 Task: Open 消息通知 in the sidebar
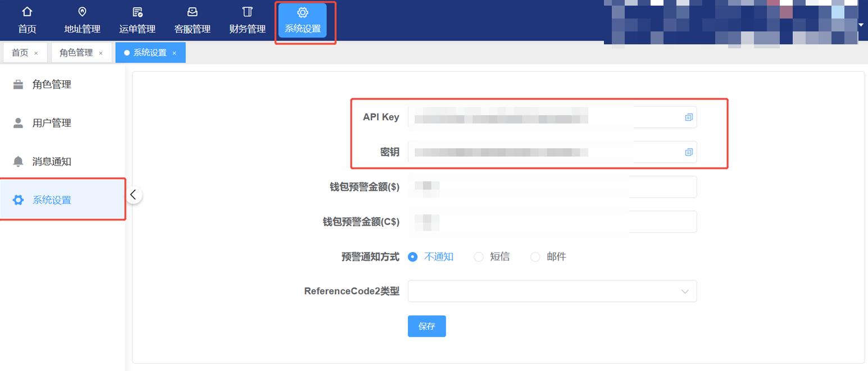62,162
